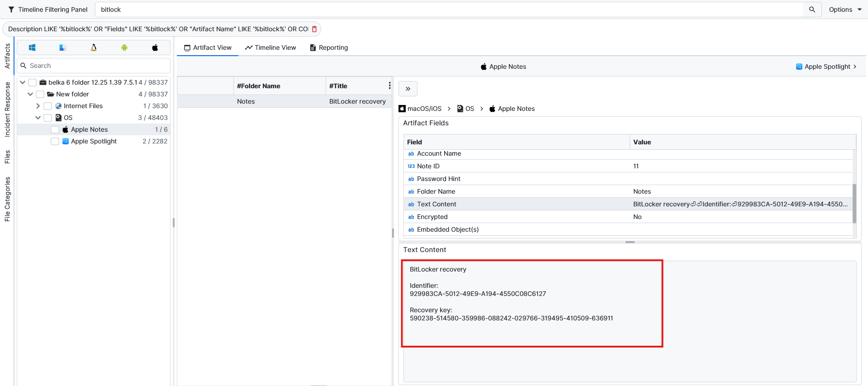Image resolution: width=868 pixels, height=386 pixels.
Task: Switch to the Timeline View tab
Action: 270,48
